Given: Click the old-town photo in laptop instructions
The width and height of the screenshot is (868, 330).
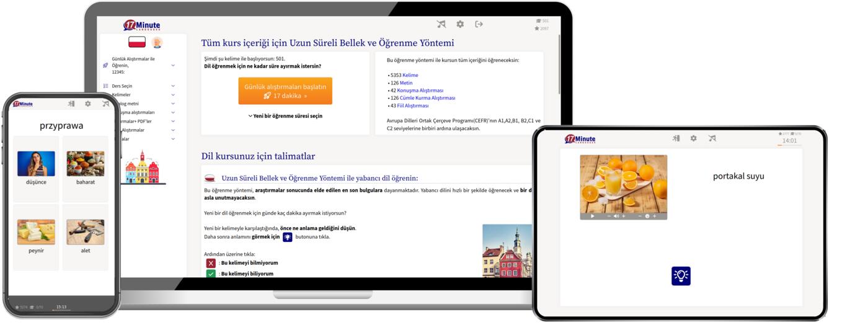Looking at the screenshot, I should pos(507,251).
